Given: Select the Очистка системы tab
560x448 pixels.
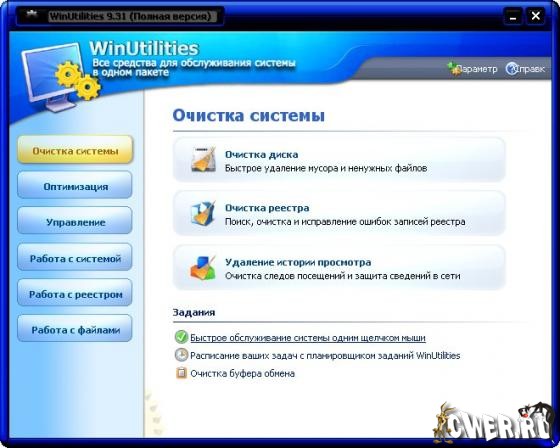Looking at the screenshot, I should pos(75,150).
